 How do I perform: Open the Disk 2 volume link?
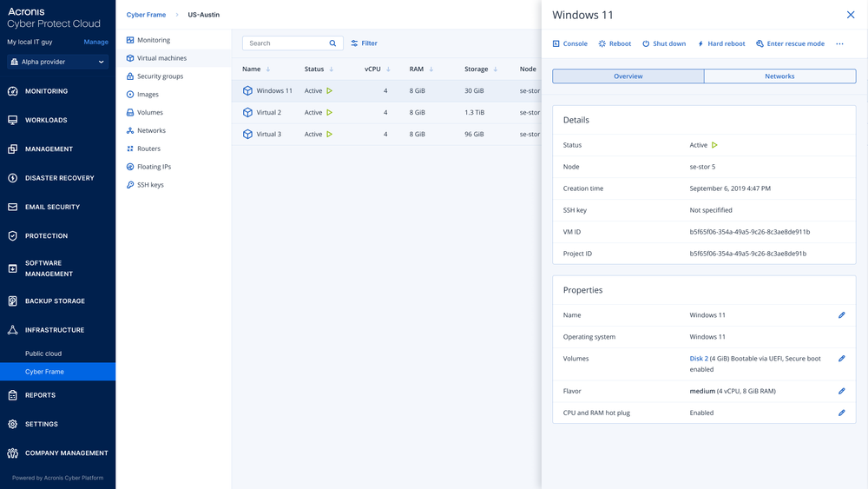coord(699,359)
